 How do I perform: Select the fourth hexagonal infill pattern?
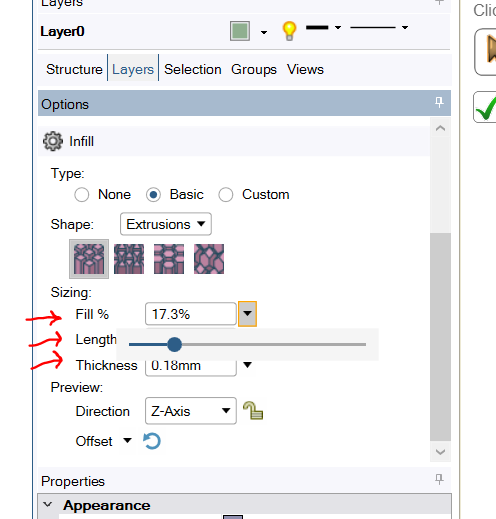(x=209, y=259)
